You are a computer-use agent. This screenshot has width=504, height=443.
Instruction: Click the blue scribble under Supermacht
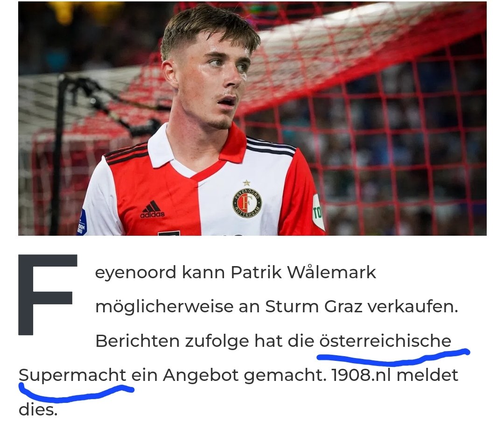76,393
